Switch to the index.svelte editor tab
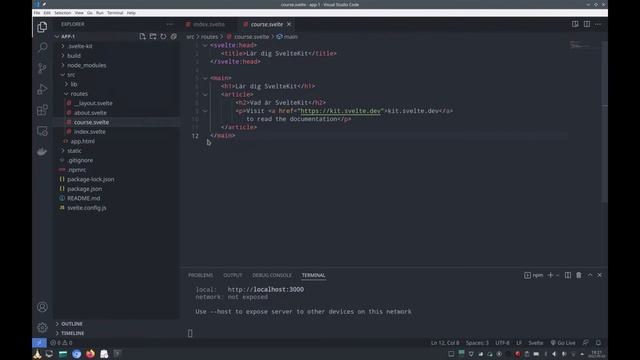 click(x=209, y=24)
